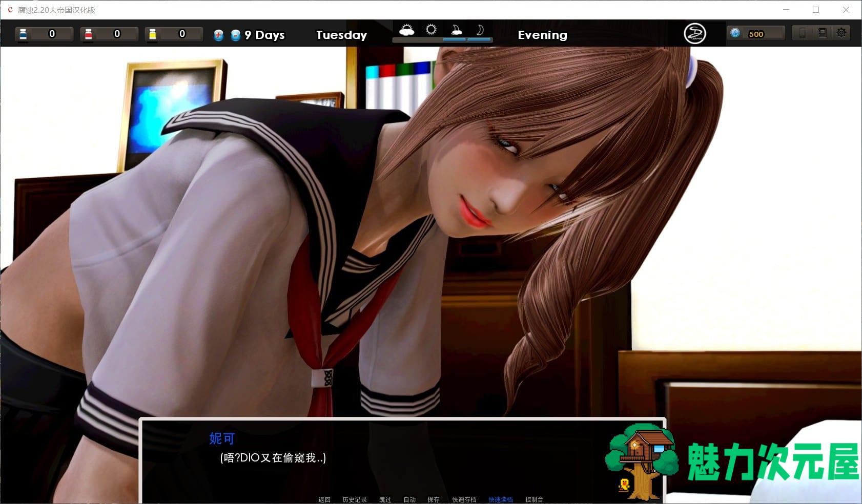The image size is (862, 504).
Task: Select the sun daytime icon
Action: click(x=431, y=29)
